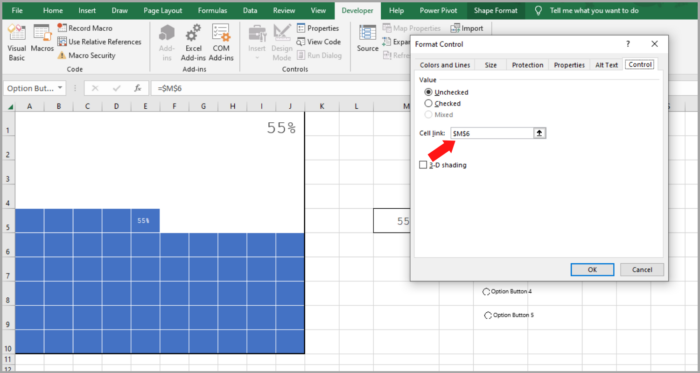Screen dimensions: 700x373
Task: Open the Page Layout tab
Action: click(x=162, y=10)
